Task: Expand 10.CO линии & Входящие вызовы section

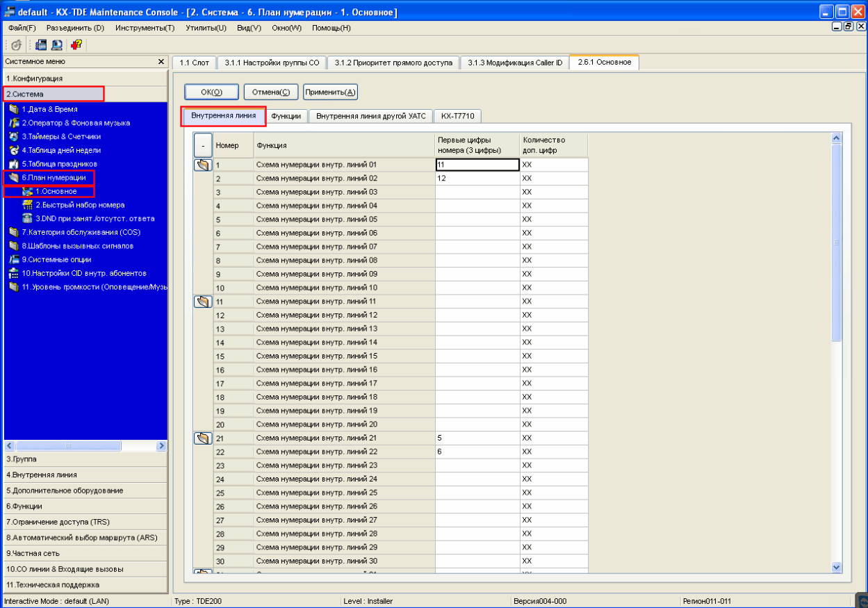Action: pos(85,569)
